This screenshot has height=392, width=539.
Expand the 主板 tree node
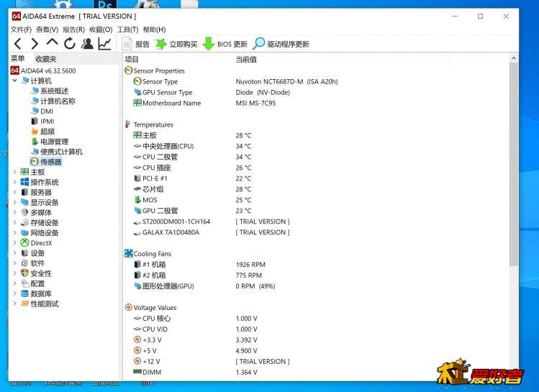pos(15,172)
